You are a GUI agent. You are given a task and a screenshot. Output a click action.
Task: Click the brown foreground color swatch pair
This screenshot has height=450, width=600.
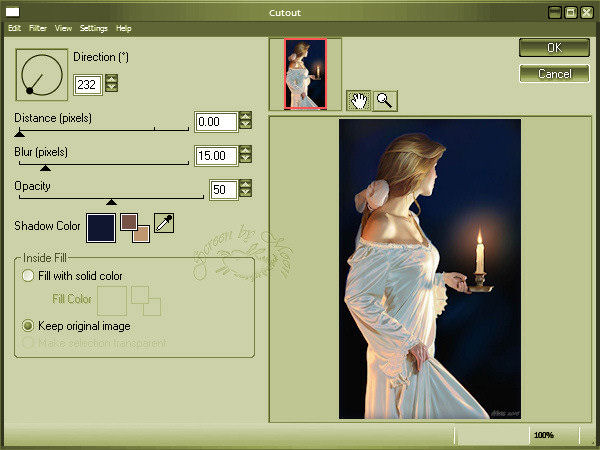coord(134,227)
